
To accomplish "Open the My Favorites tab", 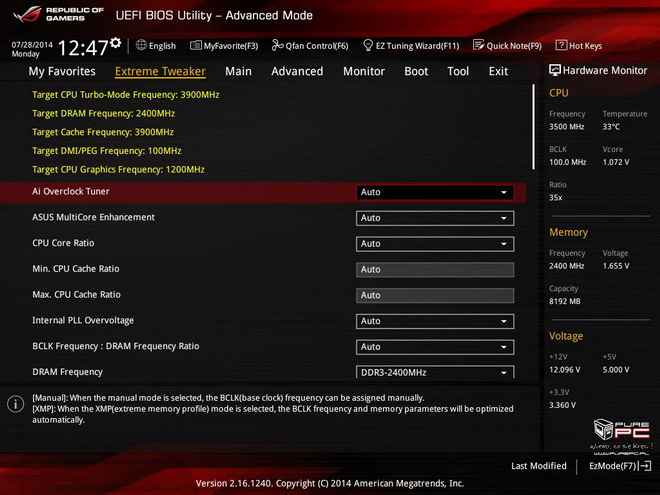I will [x=62, y=71].
